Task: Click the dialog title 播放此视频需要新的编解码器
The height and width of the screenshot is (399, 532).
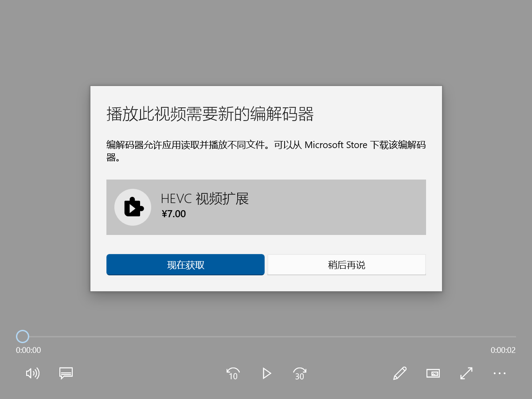Action: [210, 114]
